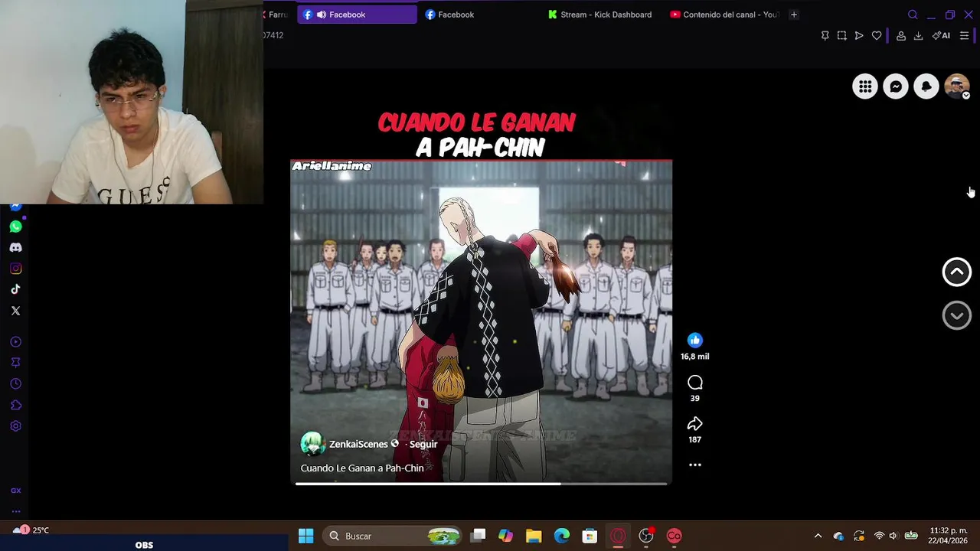This screenshot has height=551, width=980.
Task: Like the reel with thumbs-up button
Action: tap(694, 340)
